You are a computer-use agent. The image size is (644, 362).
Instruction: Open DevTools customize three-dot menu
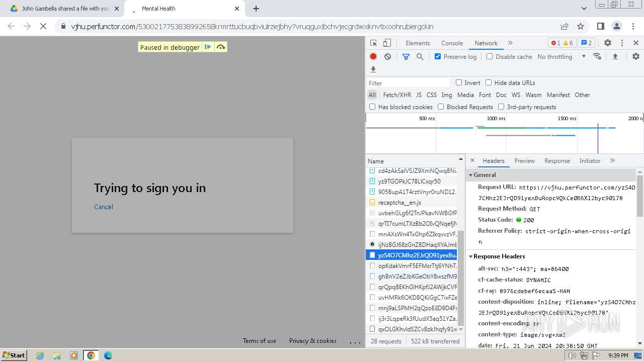point(622,43)
